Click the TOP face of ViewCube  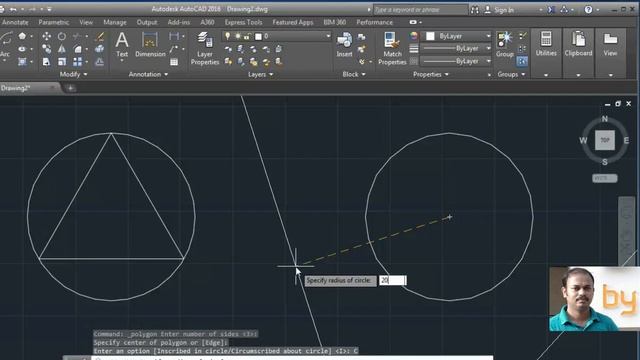[x=604, y=140]
